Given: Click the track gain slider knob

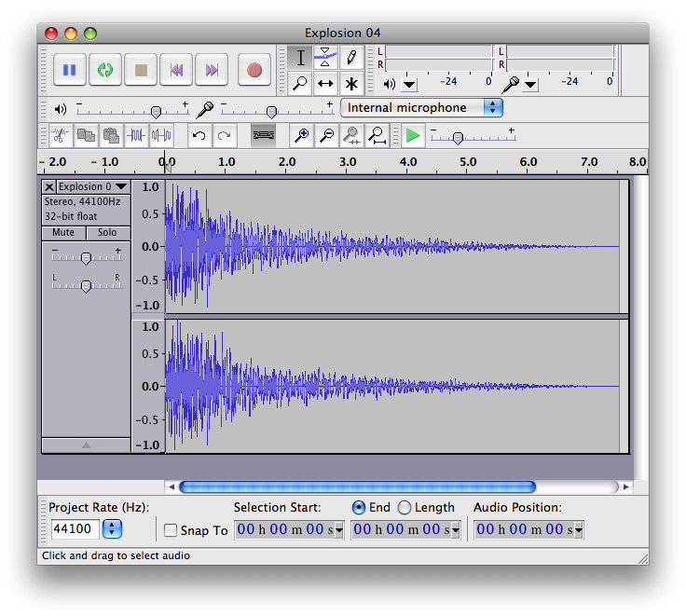Looking at the screenshot, I should coord(86,258).
